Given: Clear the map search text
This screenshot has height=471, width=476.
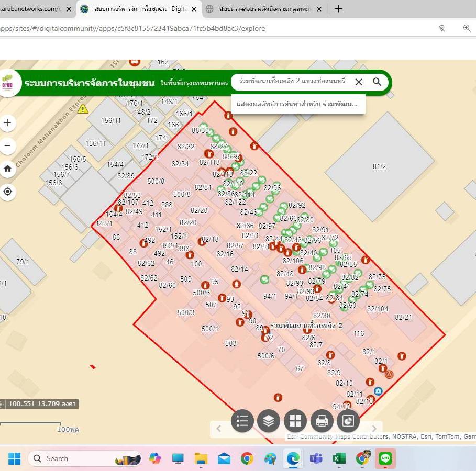Looking at the screenshot, I should [359, 82].
